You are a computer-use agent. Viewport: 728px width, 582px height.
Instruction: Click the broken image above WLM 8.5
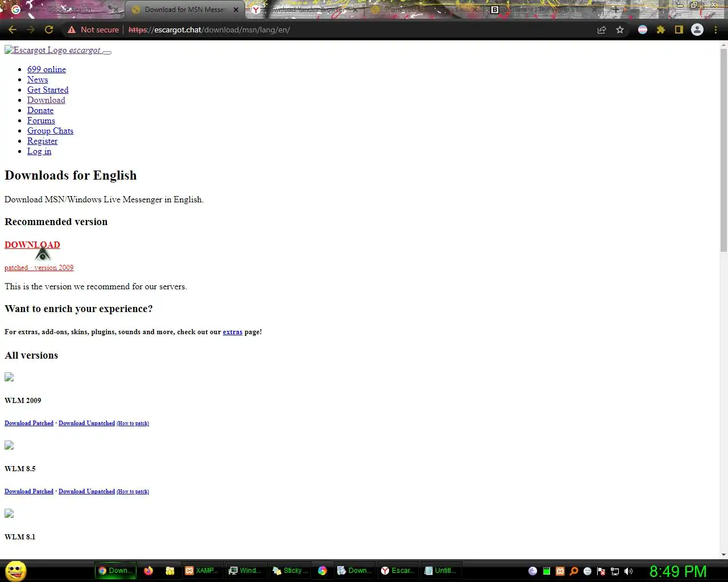click(x=9, y=446)
